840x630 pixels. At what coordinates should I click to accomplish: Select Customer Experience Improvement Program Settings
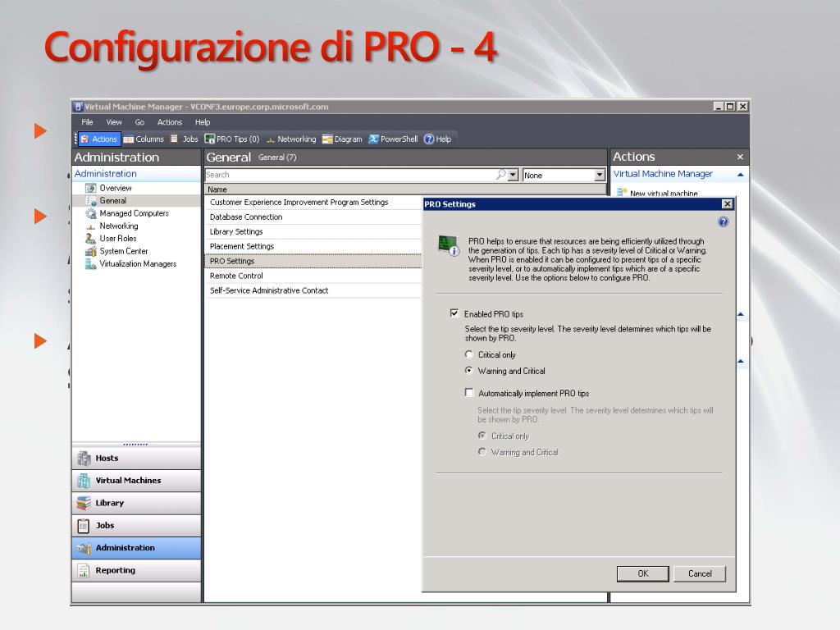click(314, 203)
